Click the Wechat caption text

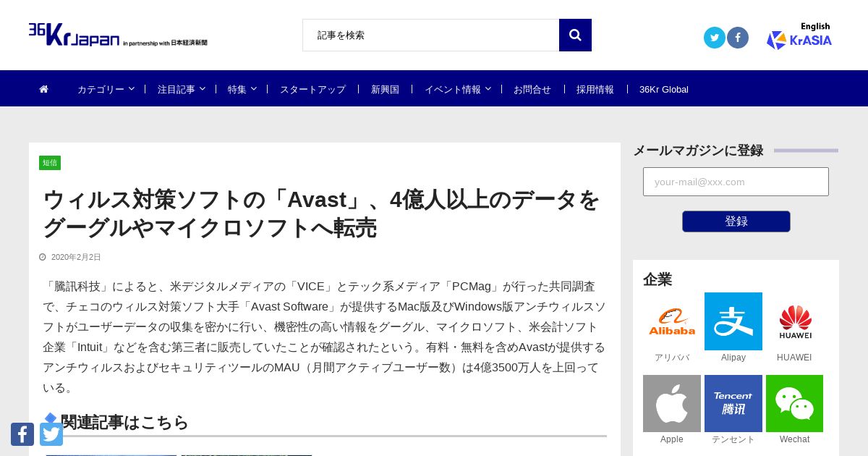[x=794, y=439]
